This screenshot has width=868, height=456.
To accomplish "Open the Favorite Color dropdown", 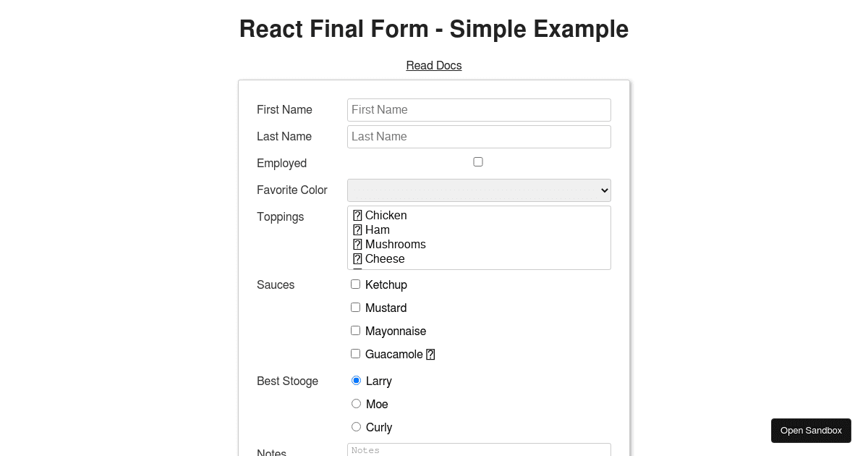I will coord(479,190).
